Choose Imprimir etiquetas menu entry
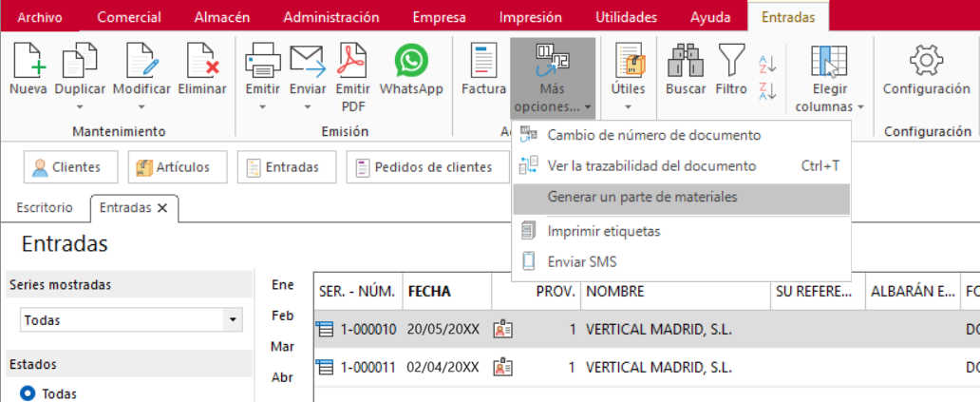This screenshot has width=980, height=402. coord(681,231)
